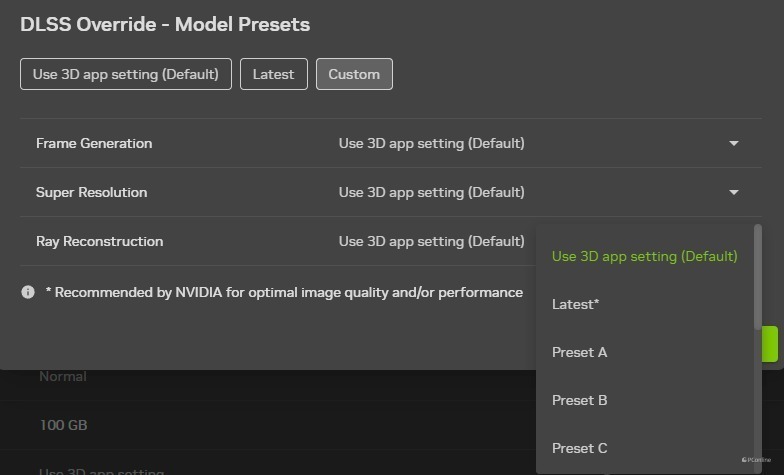The width and height of the screenshot is (784, 475).
Task: Click the Frame Generation row label
Action: tap(94, 143)
